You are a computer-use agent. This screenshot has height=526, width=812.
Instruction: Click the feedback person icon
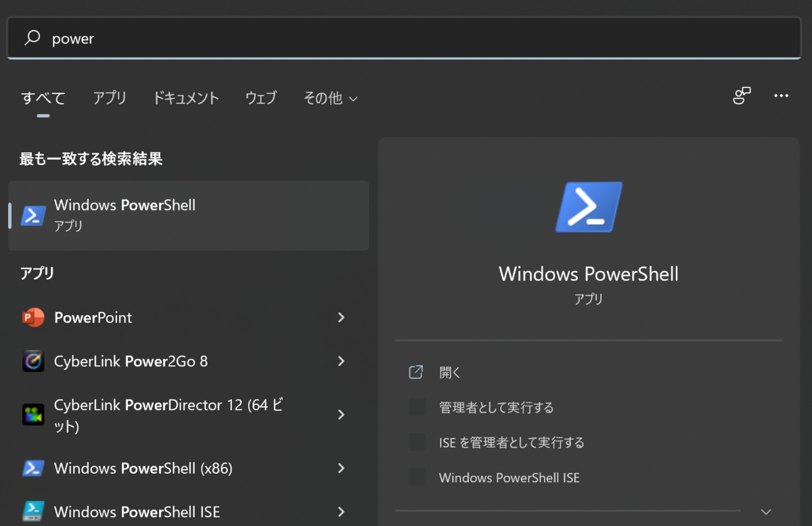pyautogui.click(x=742, y=96)
